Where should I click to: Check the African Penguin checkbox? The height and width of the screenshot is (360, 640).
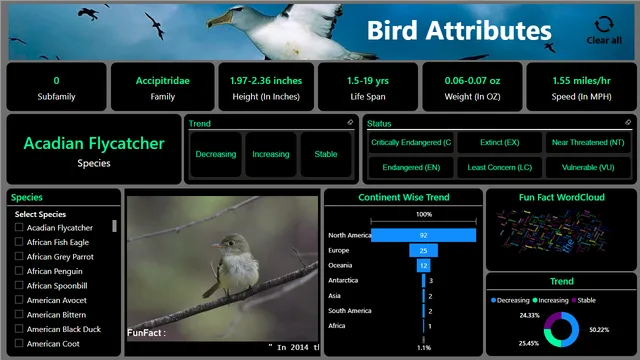[19, 271]
